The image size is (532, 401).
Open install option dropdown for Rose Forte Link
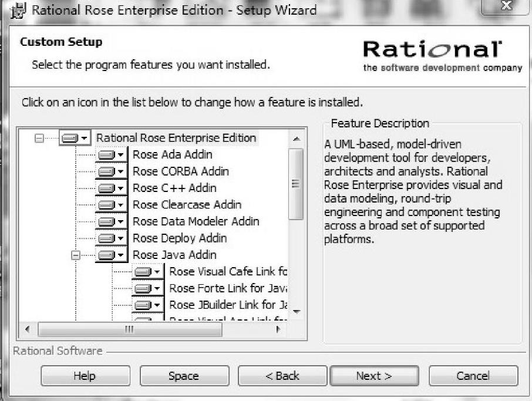(x=148, y=288)
